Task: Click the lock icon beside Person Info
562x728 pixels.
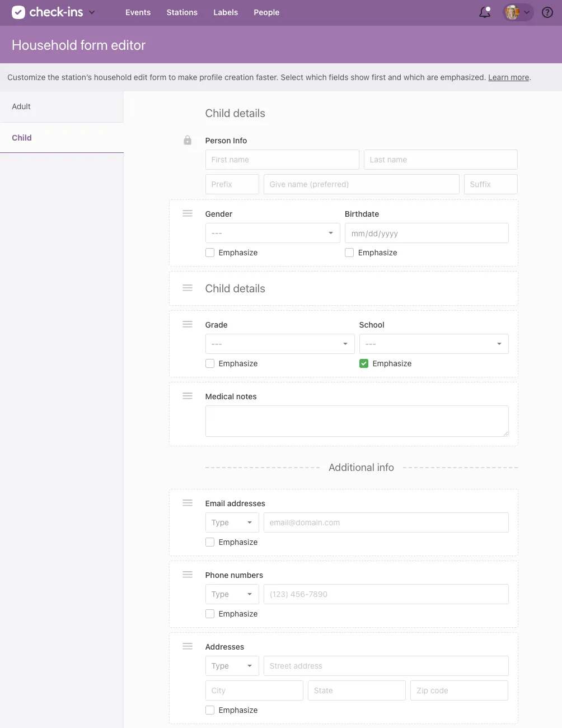Action: pyautogui.click(x=188, y=140)
